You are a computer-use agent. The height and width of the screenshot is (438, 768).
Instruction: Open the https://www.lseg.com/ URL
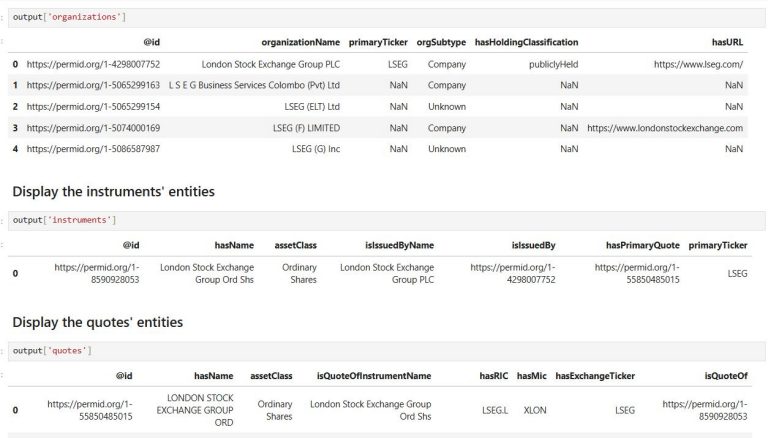click(698, 64)
